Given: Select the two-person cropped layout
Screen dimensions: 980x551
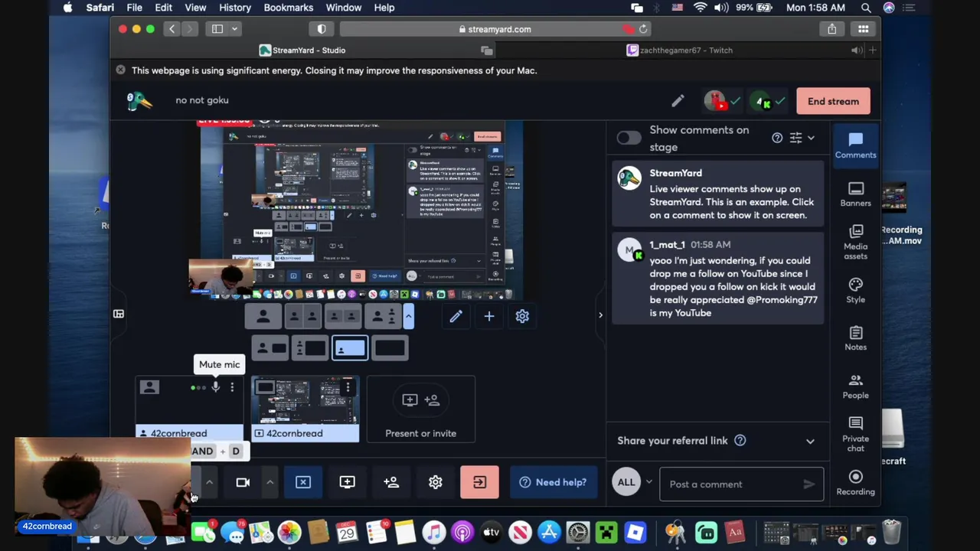Looking at the screenshot, I should coord(302,316).
